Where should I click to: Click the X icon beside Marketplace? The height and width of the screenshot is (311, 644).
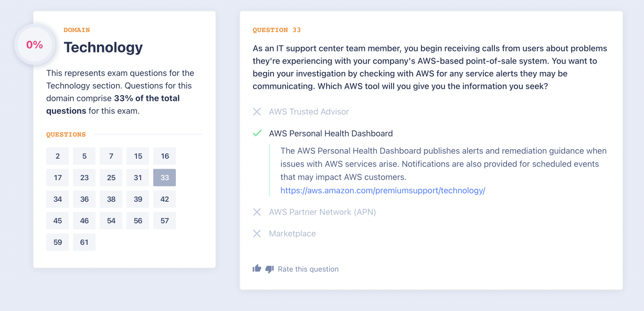click(x=257, y=233)
